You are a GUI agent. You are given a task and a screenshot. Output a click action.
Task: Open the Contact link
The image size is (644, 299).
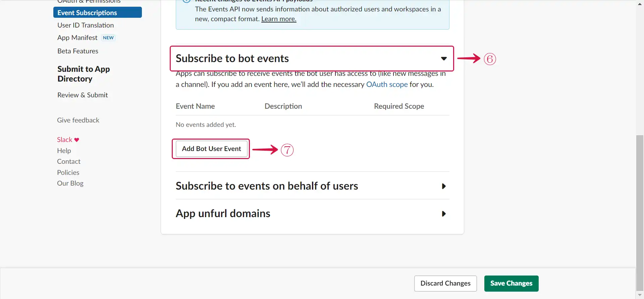pos(69,161)
